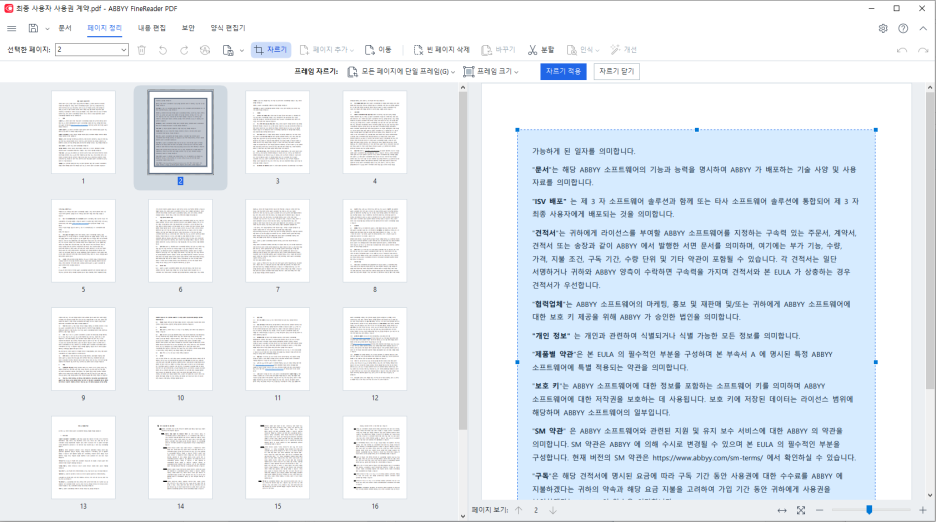Open the selected page number combo box
Screen dimensions: 936x522
92,50
